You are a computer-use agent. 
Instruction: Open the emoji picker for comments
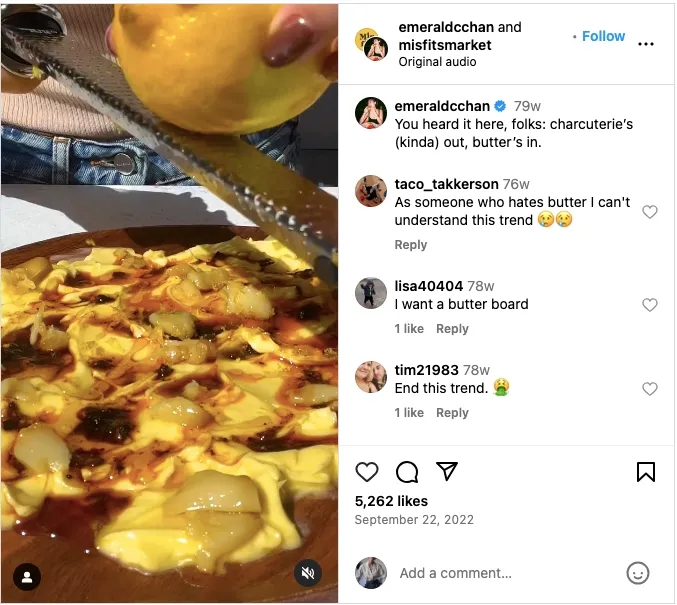(637, 573)
